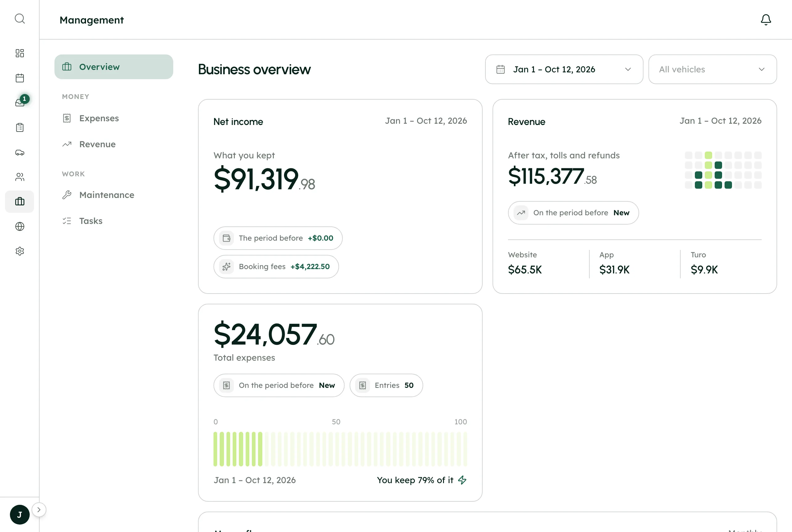Open the Expenses section
Image resolution: width=792 pixels, height=532 pixels.
[x=114, y=118]
